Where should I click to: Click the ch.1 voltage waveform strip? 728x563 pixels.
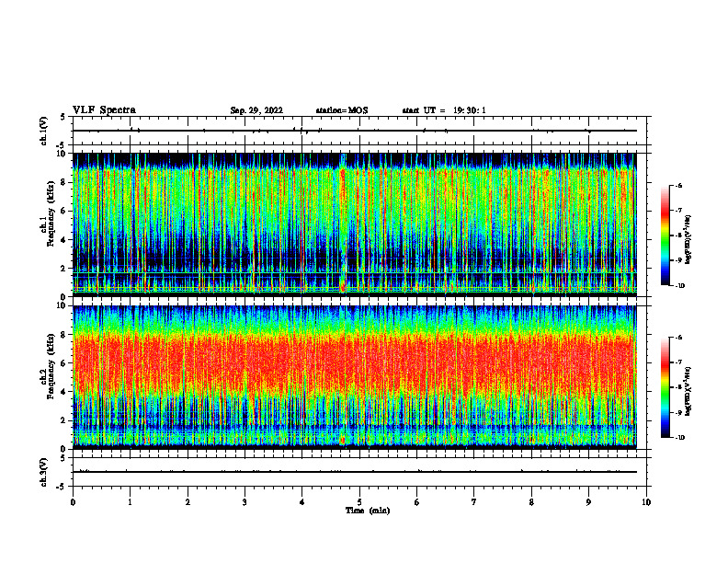[x=359, y=131]
